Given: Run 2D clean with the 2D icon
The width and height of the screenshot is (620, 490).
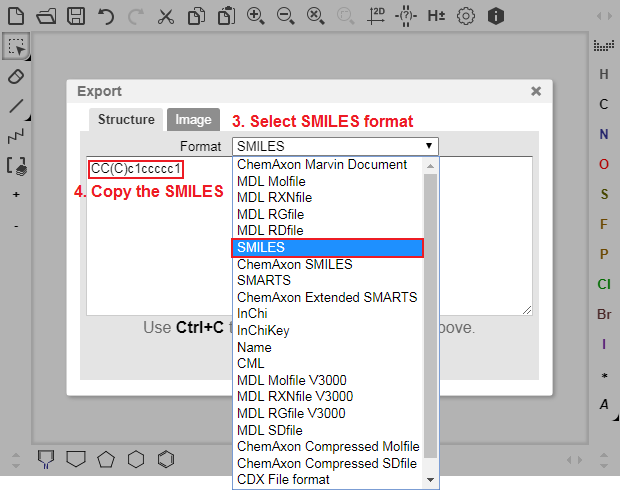Looking at the screenshot, I should tap(376, 16).
